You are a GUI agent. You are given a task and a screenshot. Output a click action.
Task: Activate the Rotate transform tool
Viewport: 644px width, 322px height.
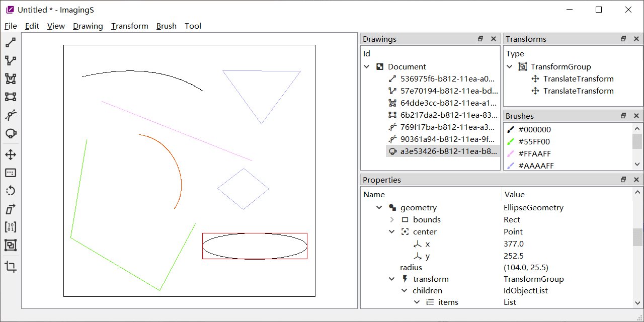pos(11,191)
